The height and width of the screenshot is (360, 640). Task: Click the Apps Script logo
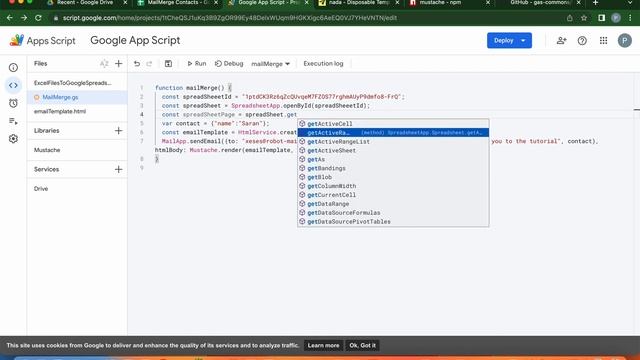[42, 40]
